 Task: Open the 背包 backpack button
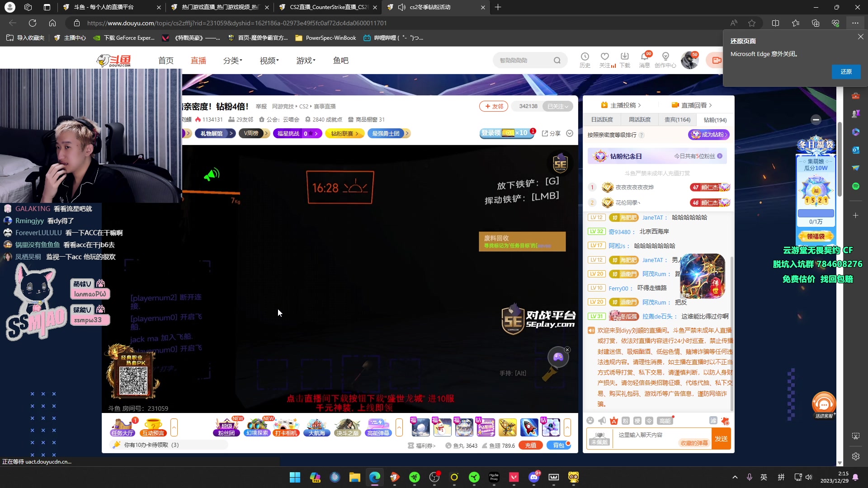pos(559,445)
